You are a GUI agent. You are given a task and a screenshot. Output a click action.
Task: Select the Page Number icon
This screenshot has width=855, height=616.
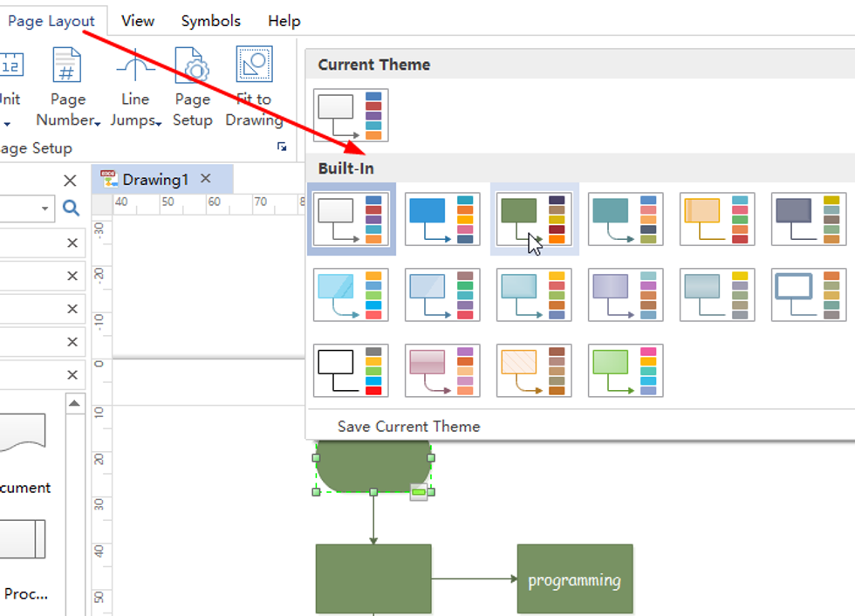pos(67,63)
